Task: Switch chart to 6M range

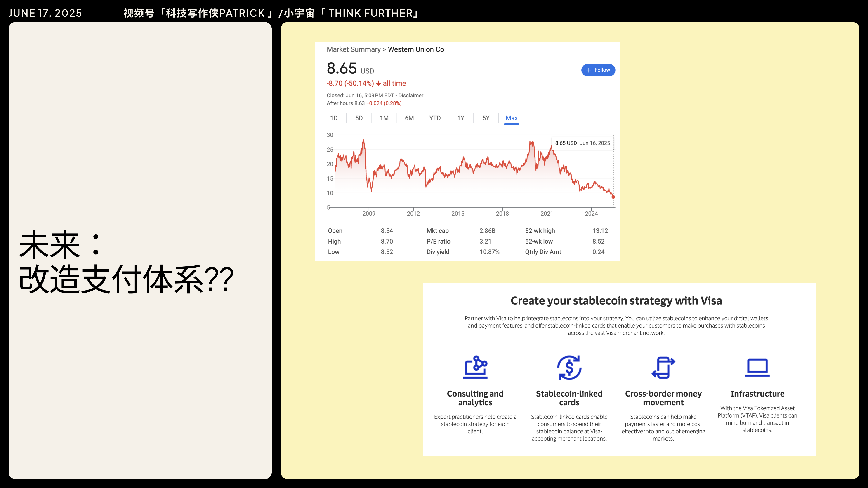Action: click(x=409, y=118)
